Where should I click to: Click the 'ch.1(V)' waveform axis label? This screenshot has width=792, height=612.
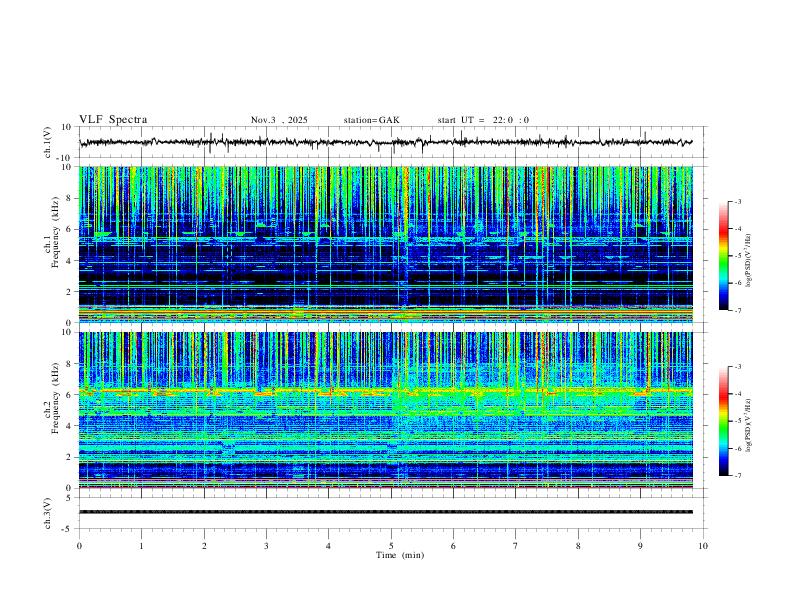pyautogui.click(x=49, y=142)
